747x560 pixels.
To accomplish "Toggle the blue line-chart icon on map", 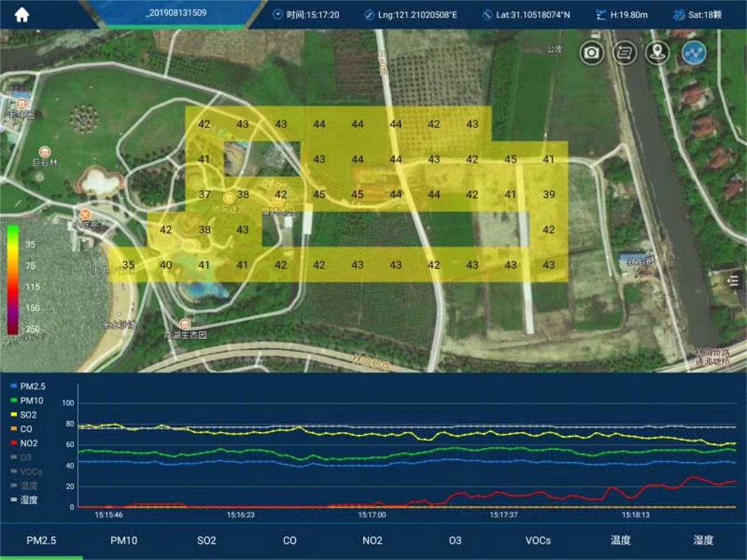I will [x=693, y=53].
